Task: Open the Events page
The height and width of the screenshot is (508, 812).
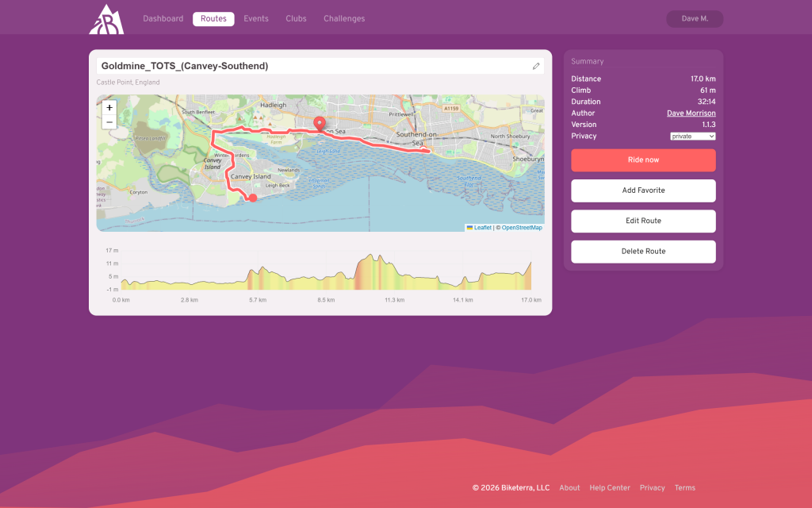Action: [256, 19]
